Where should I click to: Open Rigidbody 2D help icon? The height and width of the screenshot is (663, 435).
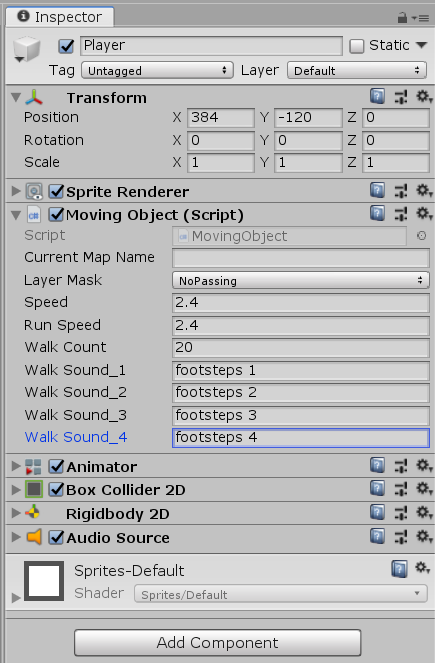377,512
